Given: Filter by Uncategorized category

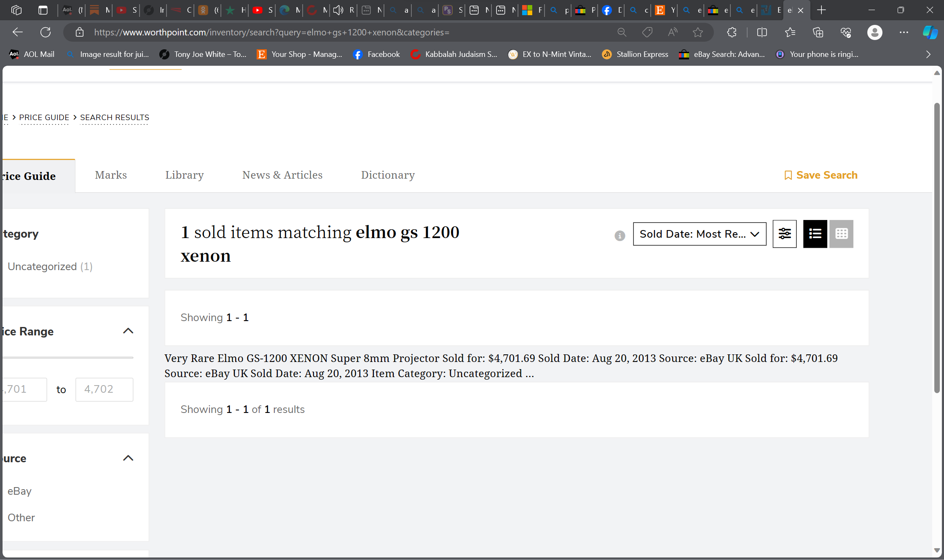Looking at the screenshot, I should tap(50, 266).
